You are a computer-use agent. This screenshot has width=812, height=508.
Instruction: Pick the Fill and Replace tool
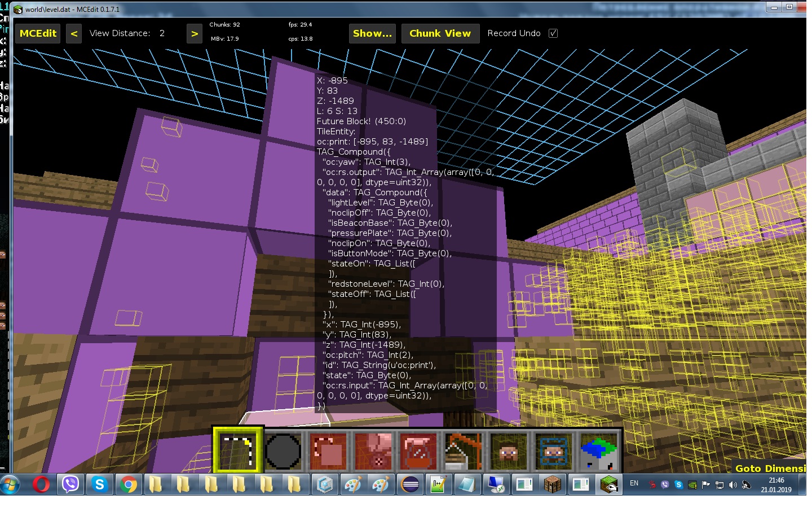[373, 451]
